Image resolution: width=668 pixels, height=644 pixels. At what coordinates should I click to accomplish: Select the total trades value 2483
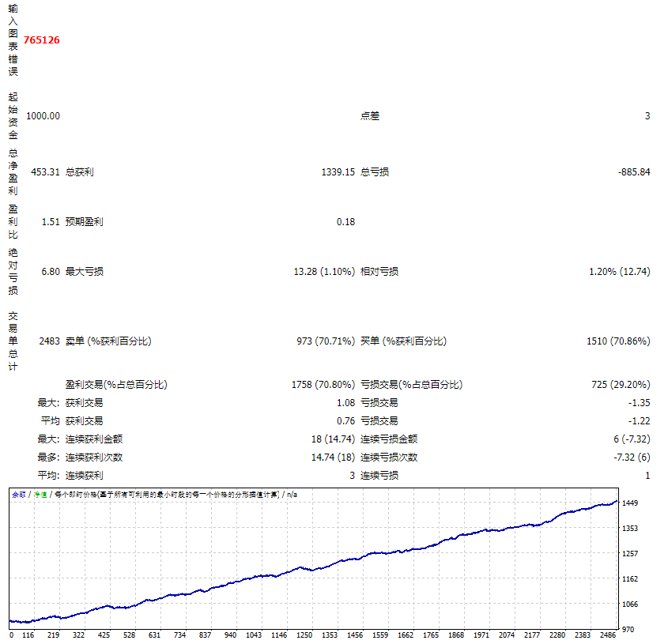point(50,341)
